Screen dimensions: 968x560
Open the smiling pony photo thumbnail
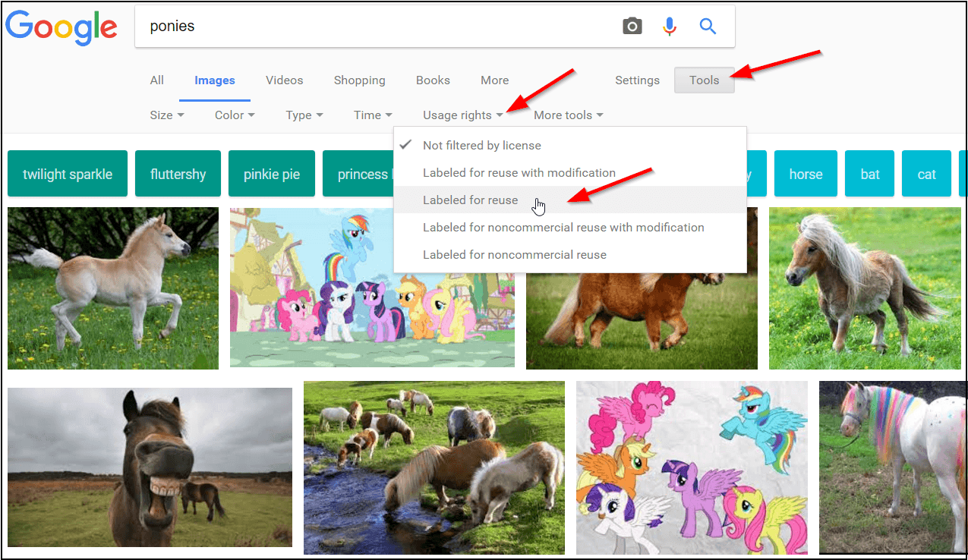pos(149,467)
